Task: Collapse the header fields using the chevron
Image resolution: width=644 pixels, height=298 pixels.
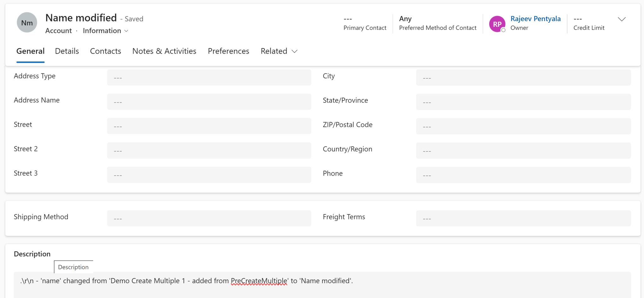Action: click(x=622, y=19)
